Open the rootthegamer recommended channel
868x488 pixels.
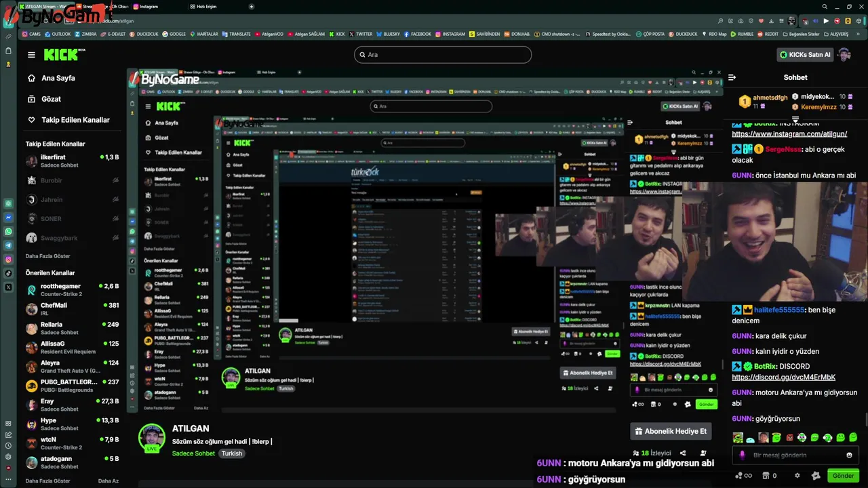(72, 290)
